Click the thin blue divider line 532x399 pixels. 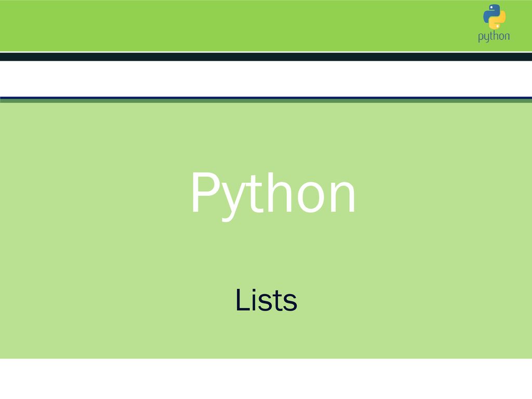pyautogui.click(x=266, y=98)
